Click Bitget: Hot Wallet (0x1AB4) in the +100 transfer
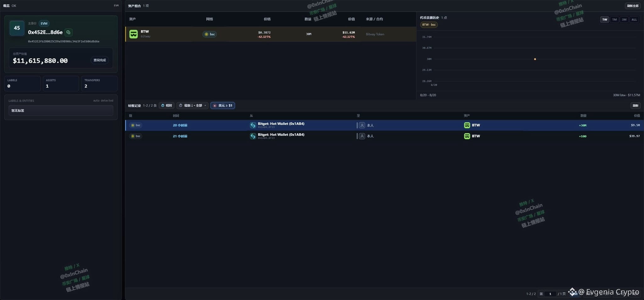The height and width of the screenshot is (300, 644). point(281,134)
